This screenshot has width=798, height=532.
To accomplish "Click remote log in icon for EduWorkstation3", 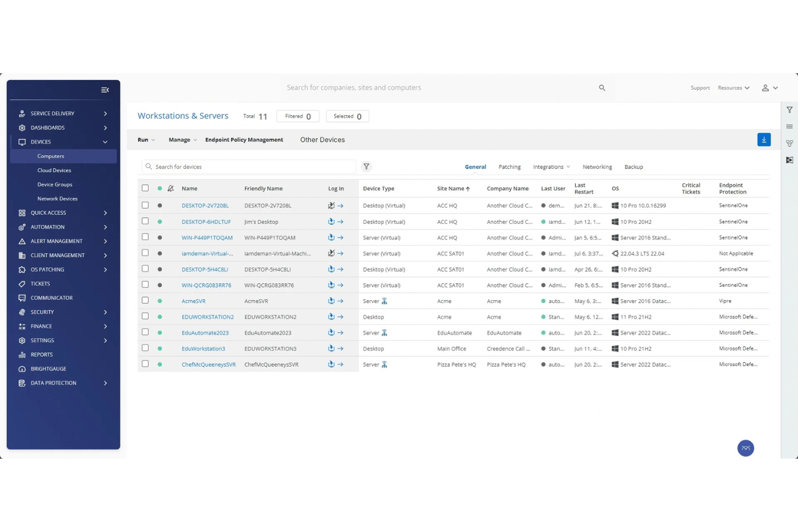I will (x=331, y=348).
